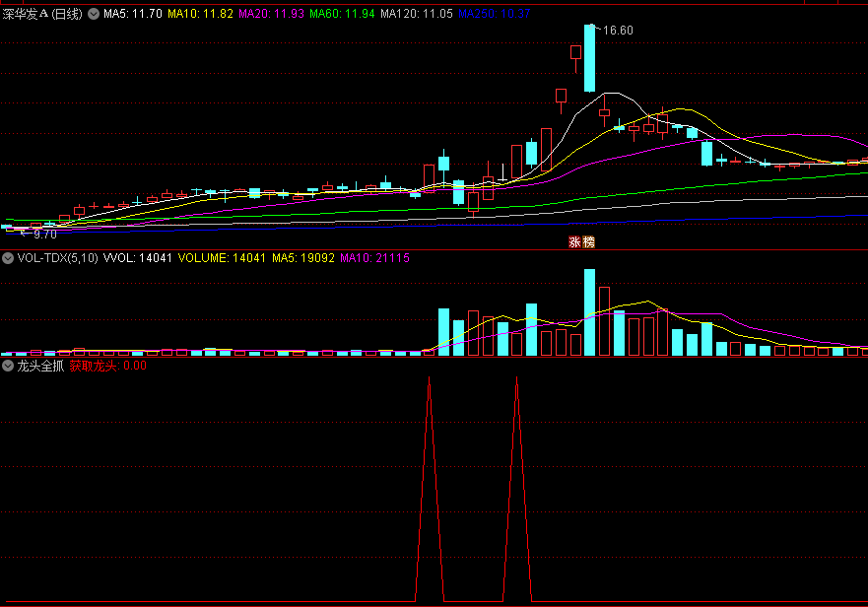This screenshot has width=868, height=607.
Task: Select the tallest cyan volume bar
Action: point(589,312)
